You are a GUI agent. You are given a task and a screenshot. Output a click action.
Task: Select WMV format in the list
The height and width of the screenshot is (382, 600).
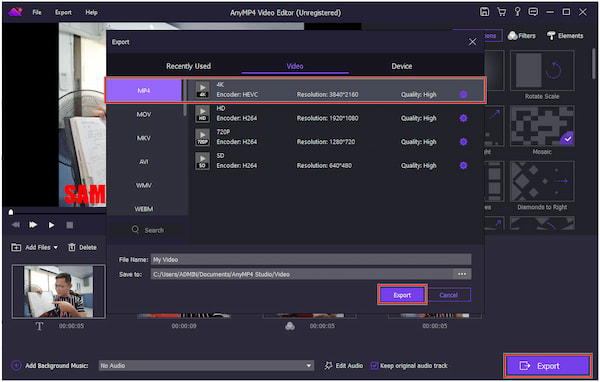coord(144,185)
